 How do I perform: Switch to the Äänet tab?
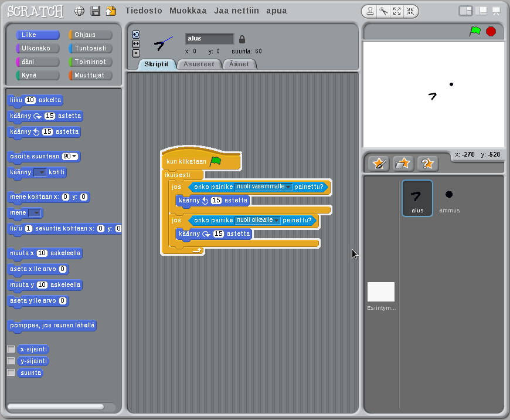[239, 64]
